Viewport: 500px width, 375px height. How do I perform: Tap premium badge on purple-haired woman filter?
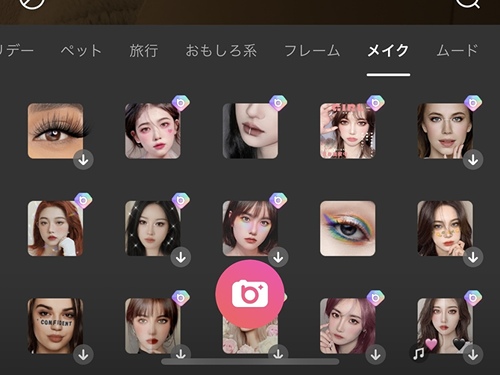[375, 298]
